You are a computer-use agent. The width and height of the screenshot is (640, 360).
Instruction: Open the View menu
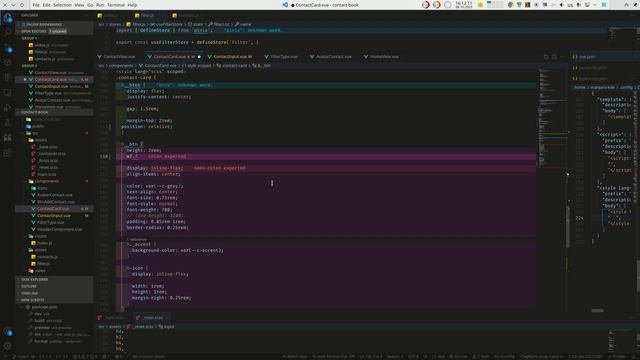79,5
